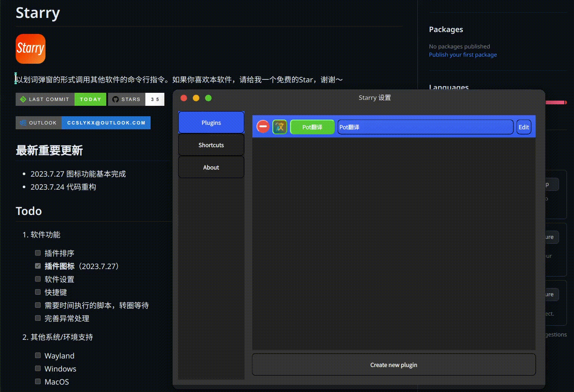Click the Pot翻译 plugin icon thumbnail

280,127
